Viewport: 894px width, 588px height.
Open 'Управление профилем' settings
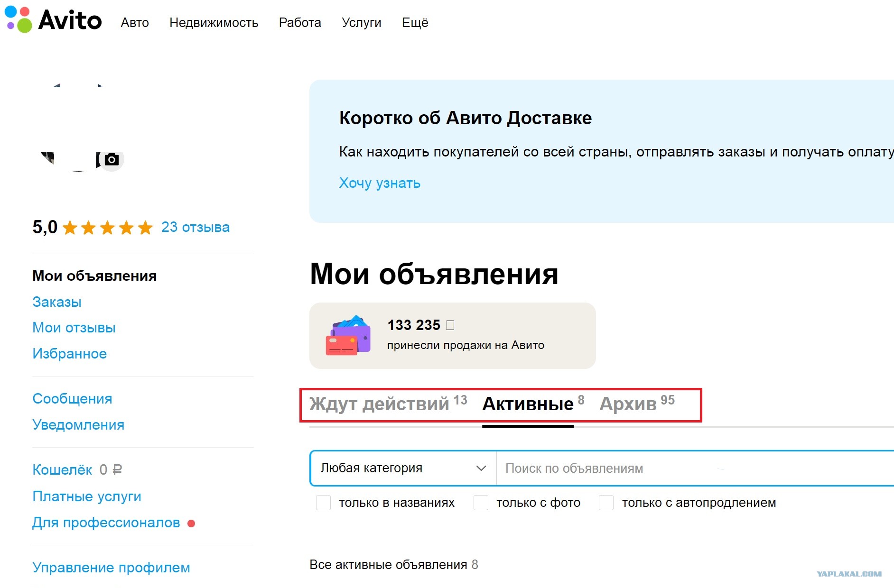click(111, 568)
